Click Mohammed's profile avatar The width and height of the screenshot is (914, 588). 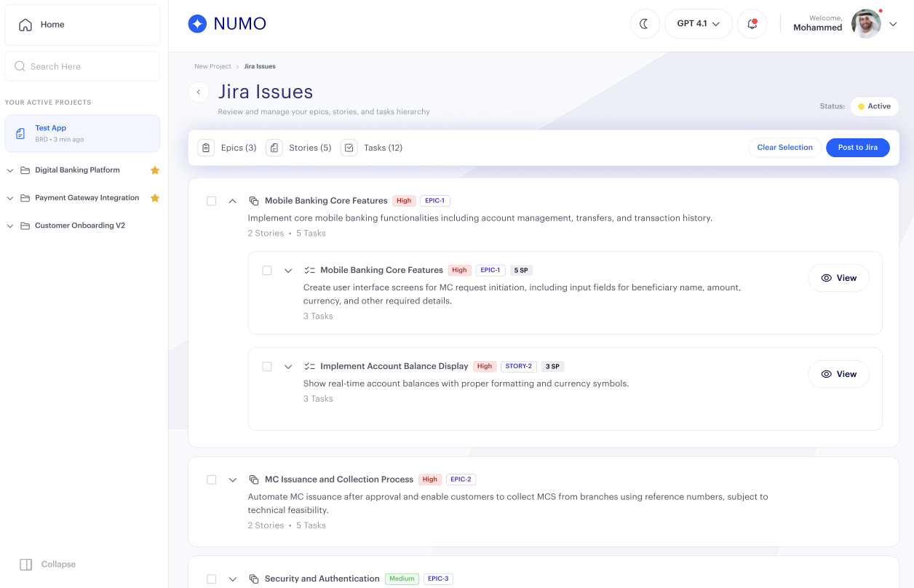tap(867, 24)
